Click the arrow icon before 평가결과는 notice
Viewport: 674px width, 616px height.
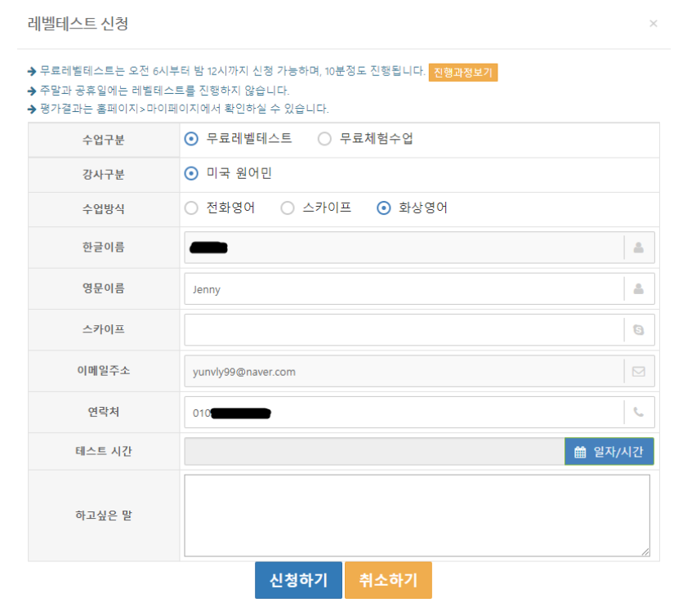pyautogui.click(x=32, y=109)
